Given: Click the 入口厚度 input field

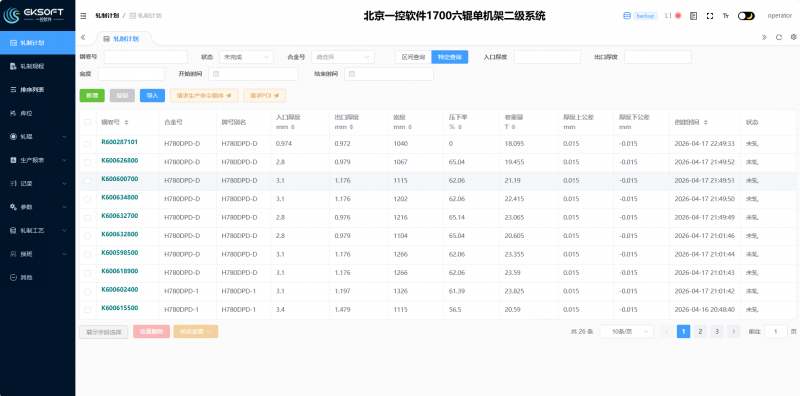Looking at the screenshot, I should point(547,57).
